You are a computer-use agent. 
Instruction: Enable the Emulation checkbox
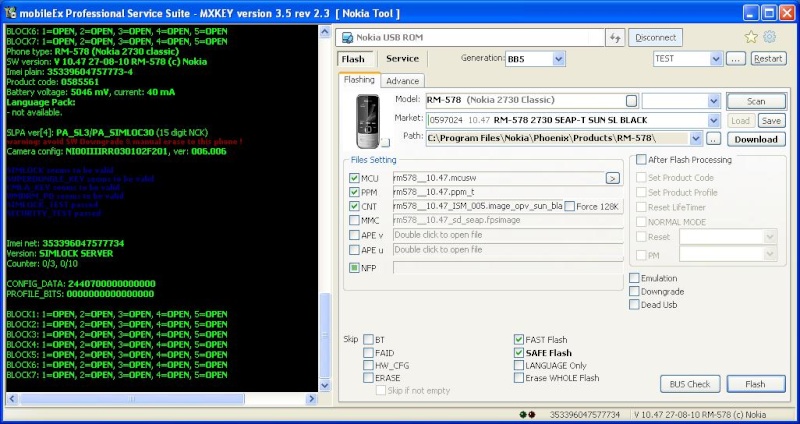click(634, 278)
